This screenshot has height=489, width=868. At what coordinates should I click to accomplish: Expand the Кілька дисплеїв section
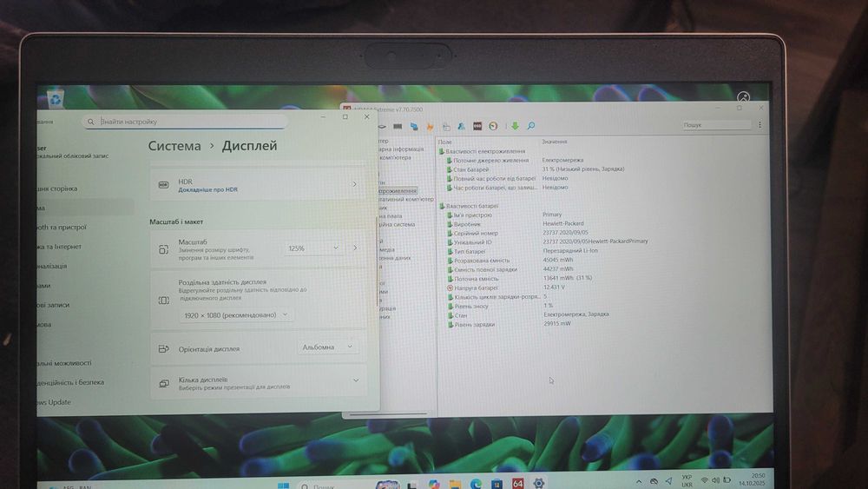pyautogui.click(x=258, y=382)
